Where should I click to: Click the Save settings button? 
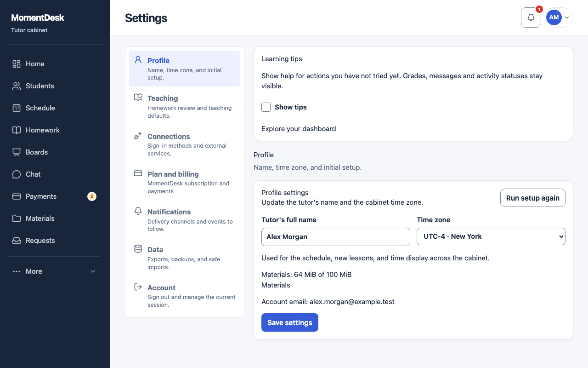click(x=290, y=322)
